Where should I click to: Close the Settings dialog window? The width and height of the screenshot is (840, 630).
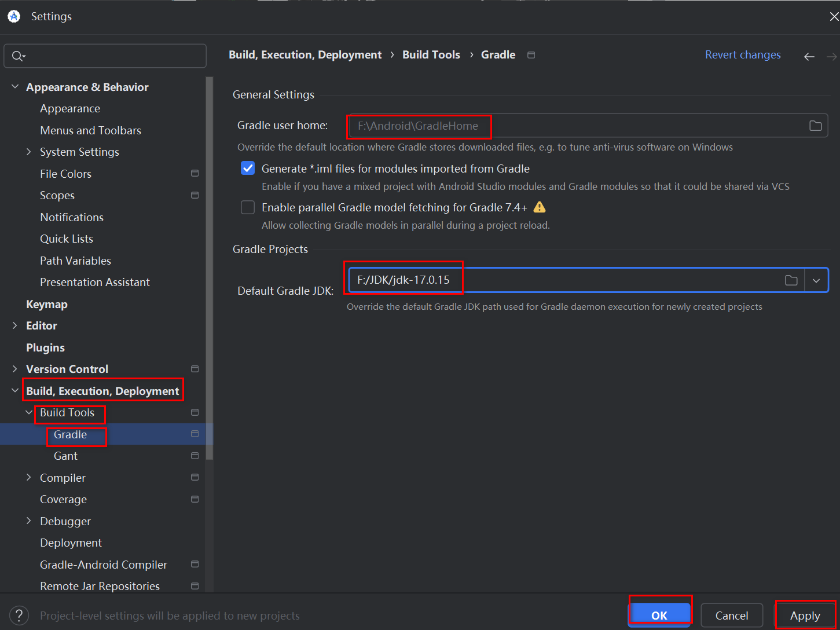(834, 17)
